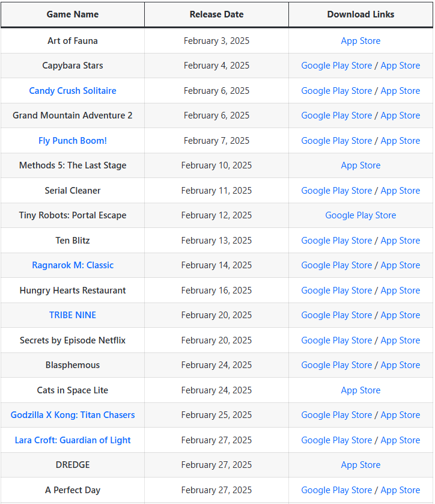The height and width of the screenshot is (504, 435).
Task: Click App Store link for Cats in Space Lite
Action: (360, 390)
